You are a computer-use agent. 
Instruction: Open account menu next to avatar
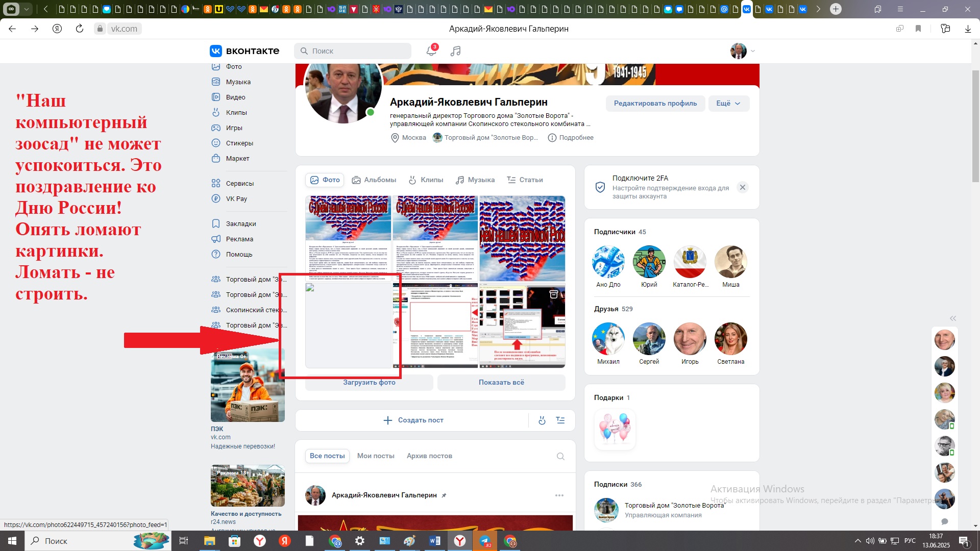coord(753,51)
